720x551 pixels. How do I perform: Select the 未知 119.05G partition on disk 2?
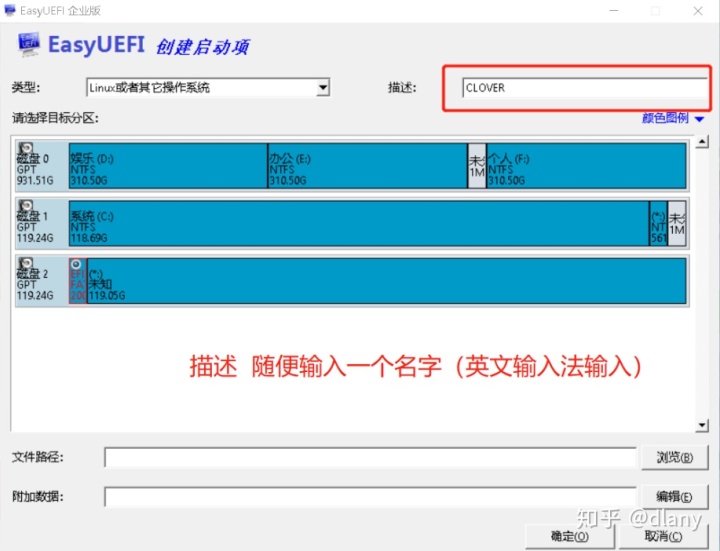click(x=387, y=281)
